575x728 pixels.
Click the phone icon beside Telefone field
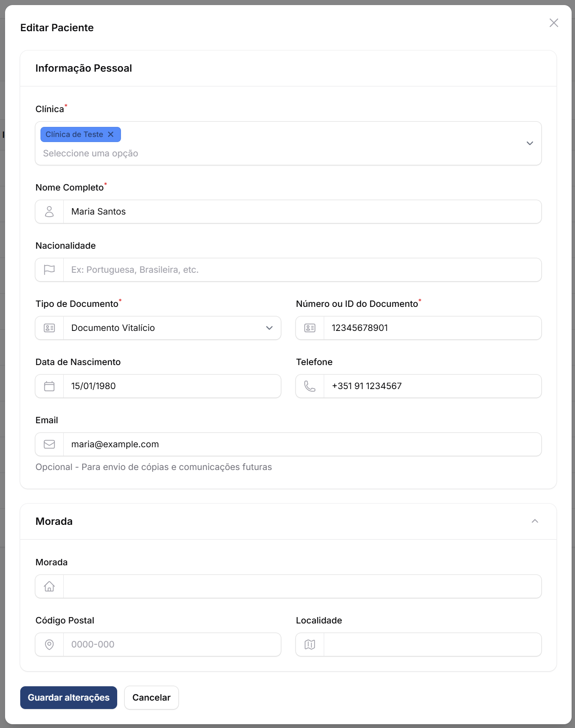(x=310, y=386)
